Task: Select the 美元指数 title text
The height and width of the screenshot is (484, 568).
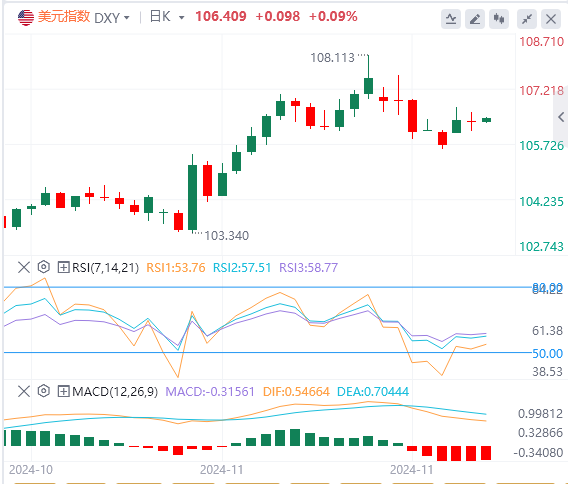Action: click(64, 17)
